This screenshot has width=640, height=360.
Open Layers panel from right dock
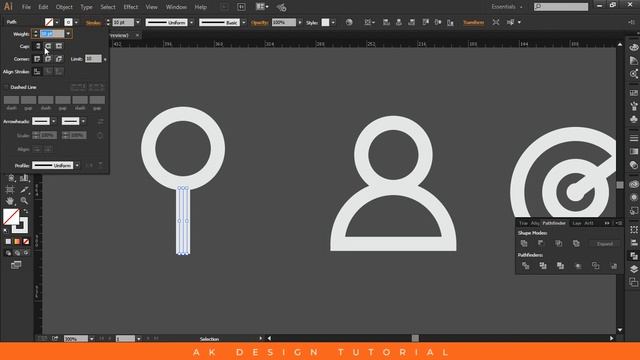(633, 269)
